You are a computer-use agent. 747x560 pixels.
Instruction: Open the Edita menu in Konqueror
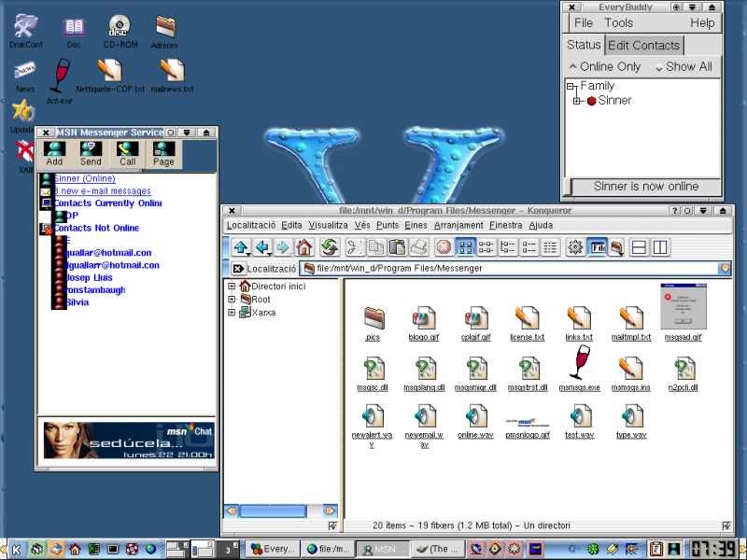291,225
